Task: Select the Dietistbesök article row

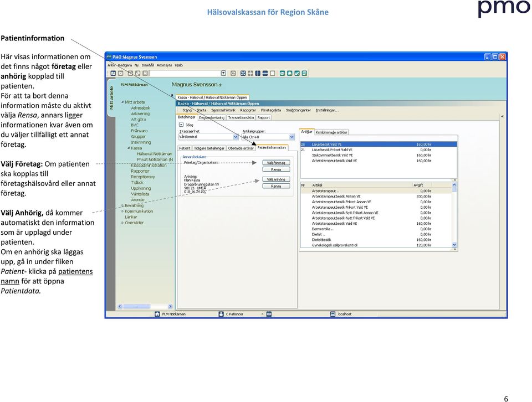Action: coord(376,240)
